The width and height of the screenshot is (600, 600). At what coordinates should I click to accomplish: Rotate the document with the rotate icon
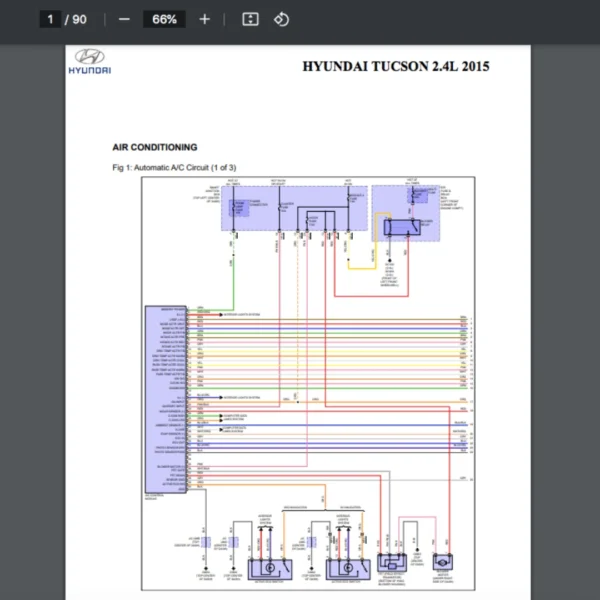(281, 19)
